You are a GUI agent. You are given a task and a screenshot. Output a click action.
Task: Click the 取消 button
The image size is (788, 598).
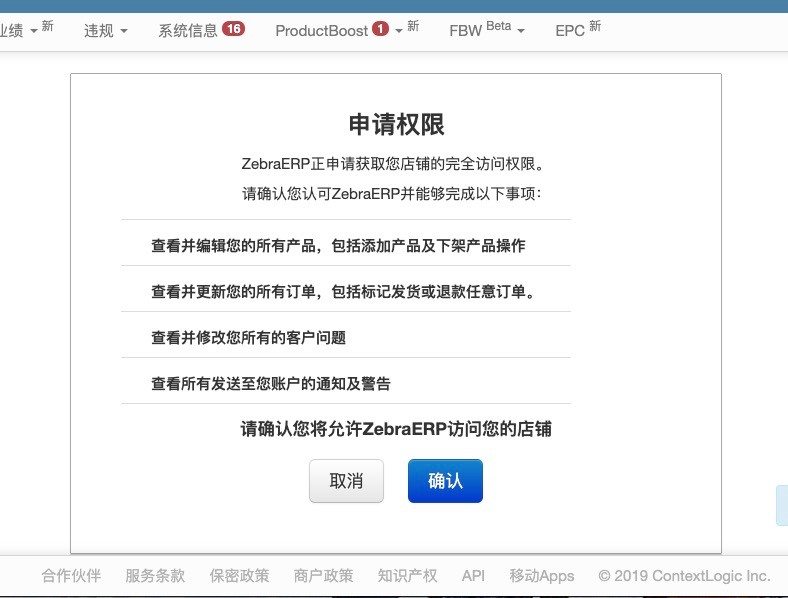(346, 481)
